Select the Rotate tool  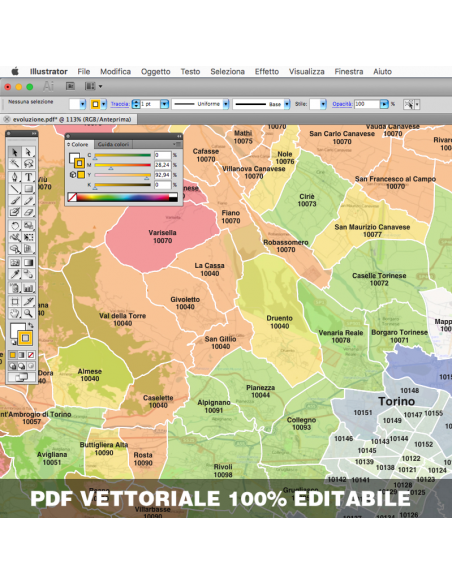point(15,225)
